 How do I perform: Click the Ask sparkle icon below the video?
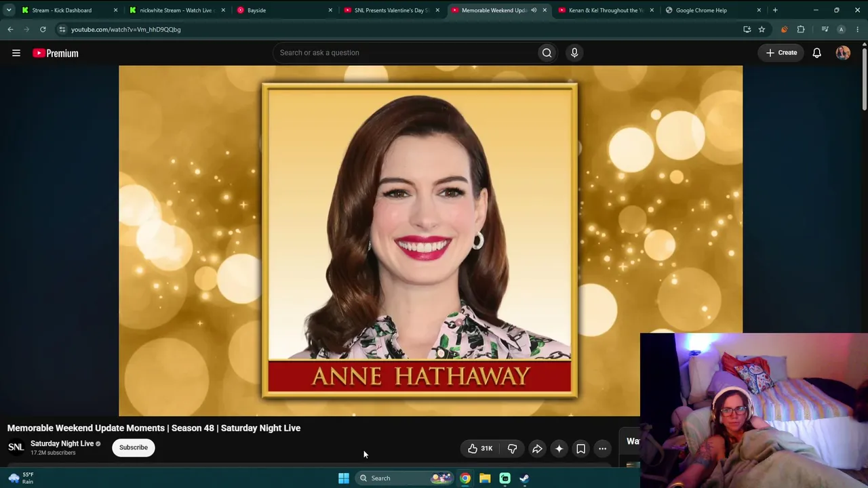559,448
